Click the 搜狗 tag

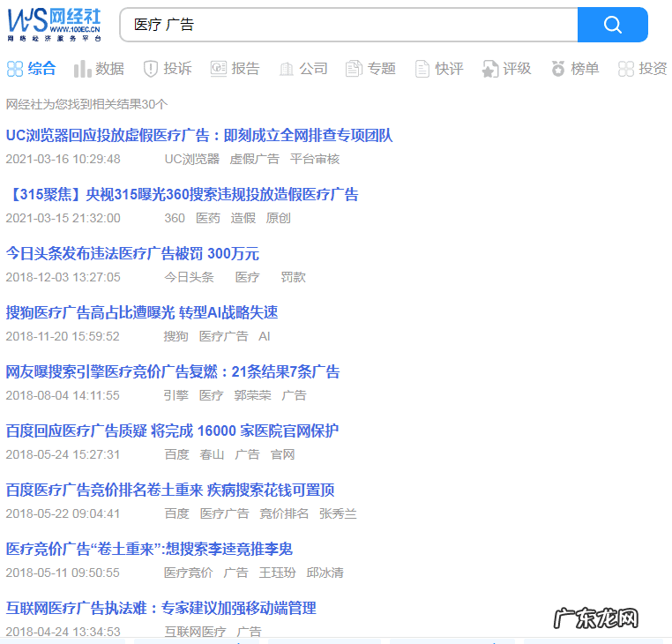[175, 337]
